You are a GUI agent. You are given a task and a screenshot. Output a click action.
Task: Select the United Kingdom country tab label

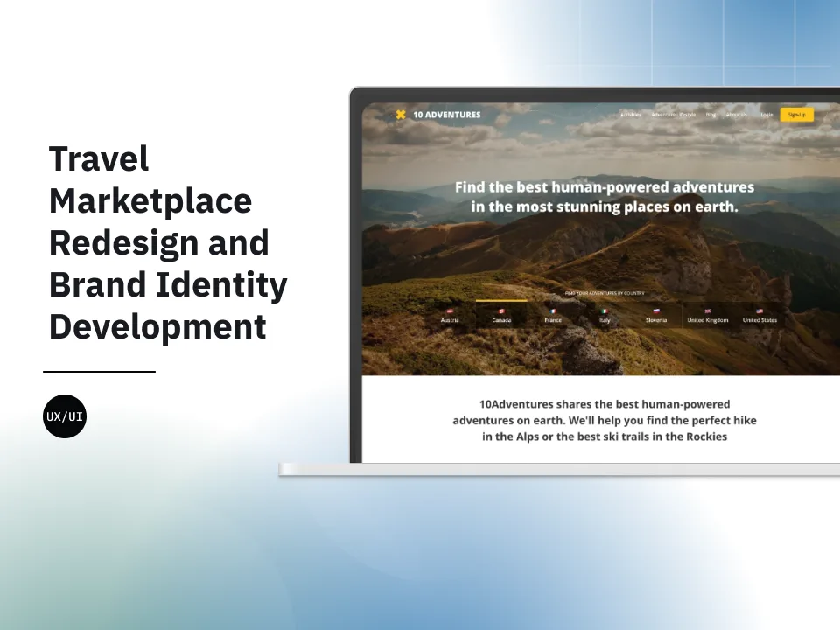tap(707, 320)
